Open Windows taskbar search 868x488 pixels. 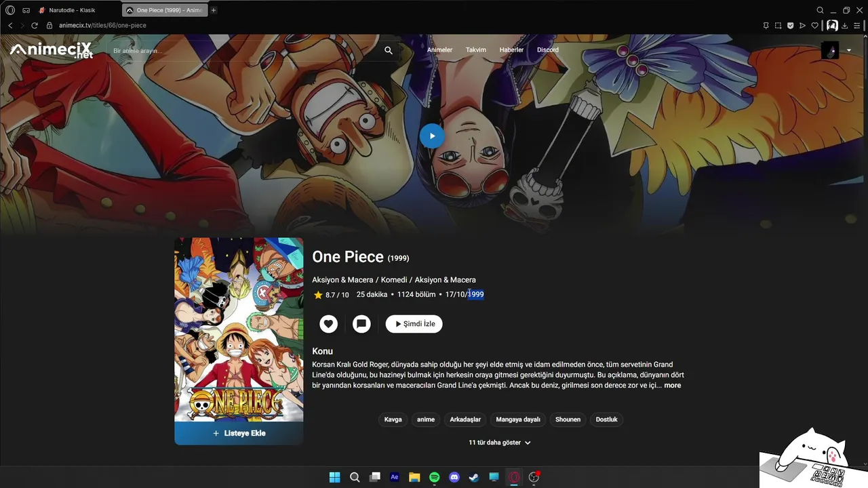click(x=355, y=477)
